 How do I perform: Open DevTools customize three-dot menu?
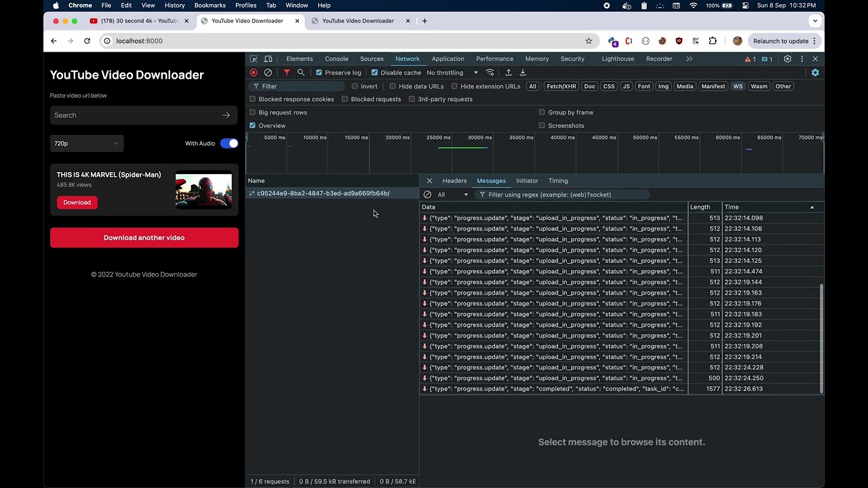pyautogui.click(x=802, y=59)
